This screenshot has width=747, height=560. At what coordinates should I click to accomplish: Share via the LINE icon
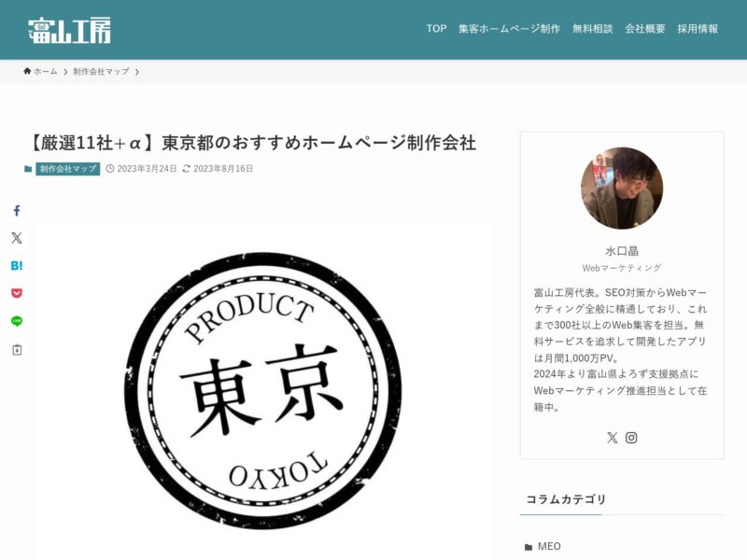pyautogui.click(x=17, y=321)
